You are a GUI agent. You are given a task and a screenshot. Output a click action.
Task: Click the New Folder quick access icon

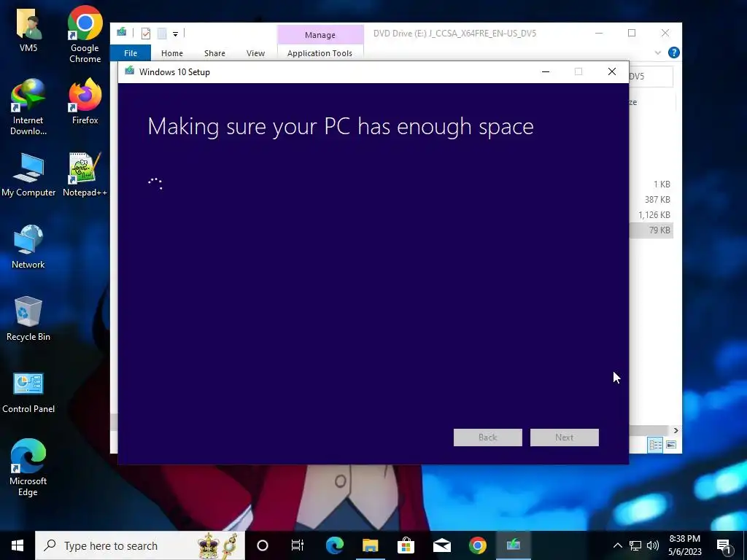tap(162, 34)
